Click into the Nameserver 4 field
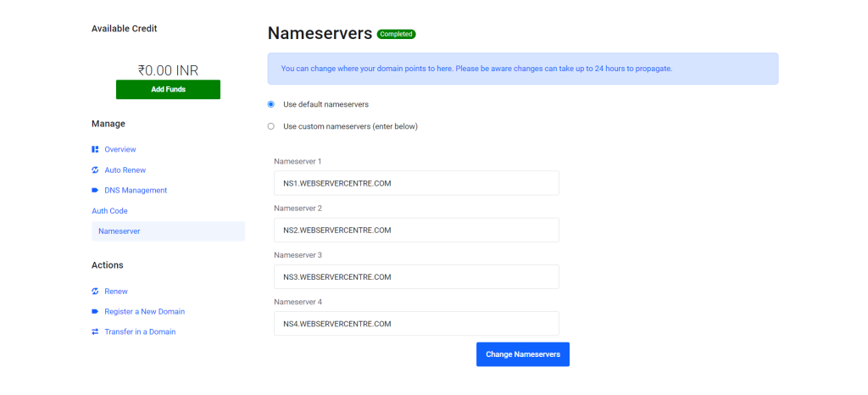The width and height of the screenshot is (868, 395). [416, 324]
